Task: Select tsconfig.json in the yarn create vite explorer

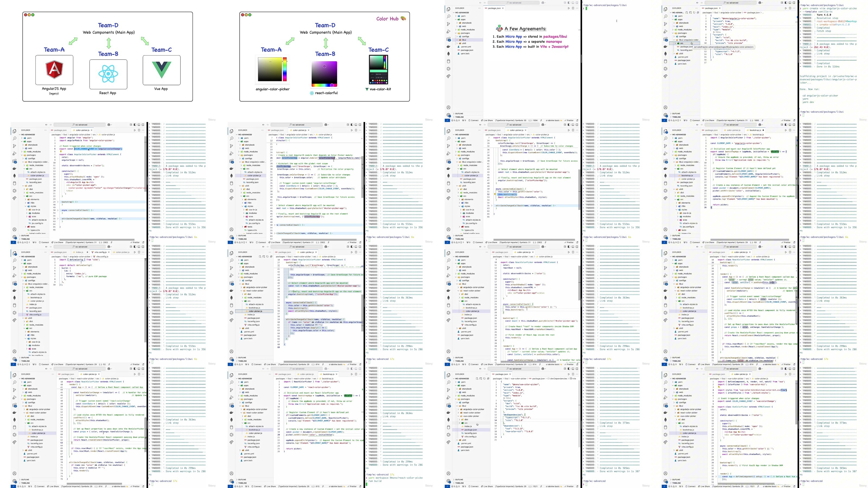Action: point(685,50)
